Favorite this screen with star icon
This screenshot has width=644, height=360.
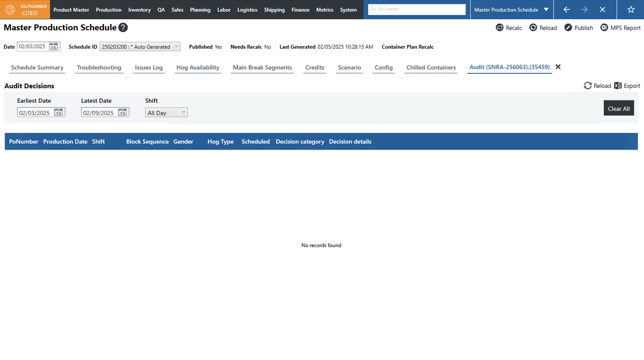tap(631, 10)
